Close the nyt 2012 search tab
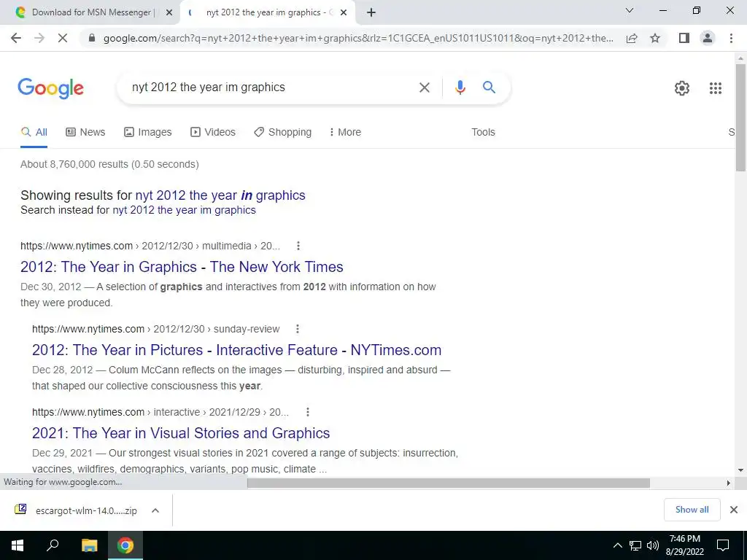Screen dimensions: 747x560 pos(344,12)
